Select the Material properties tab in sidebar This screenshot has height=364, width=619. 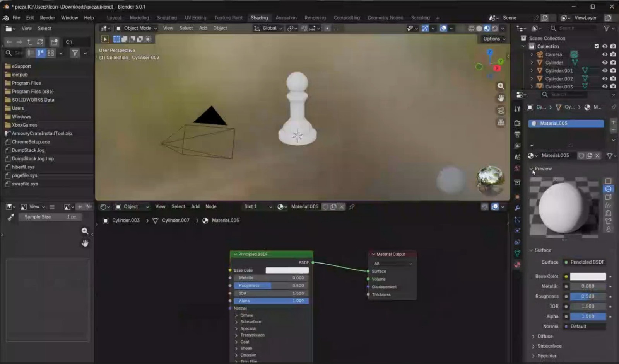517,264
